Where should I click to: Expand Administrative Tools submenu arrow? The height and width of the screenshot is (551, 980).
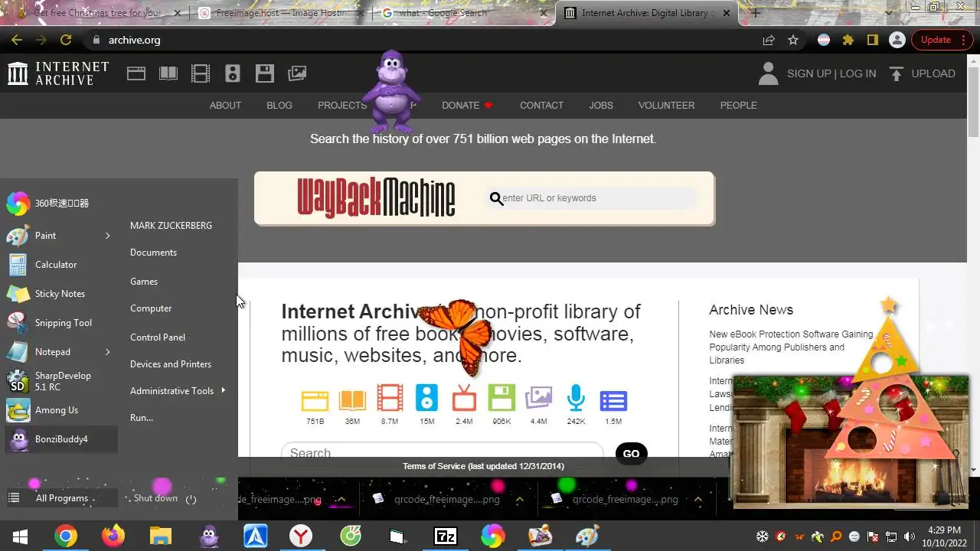pos(223,390)
